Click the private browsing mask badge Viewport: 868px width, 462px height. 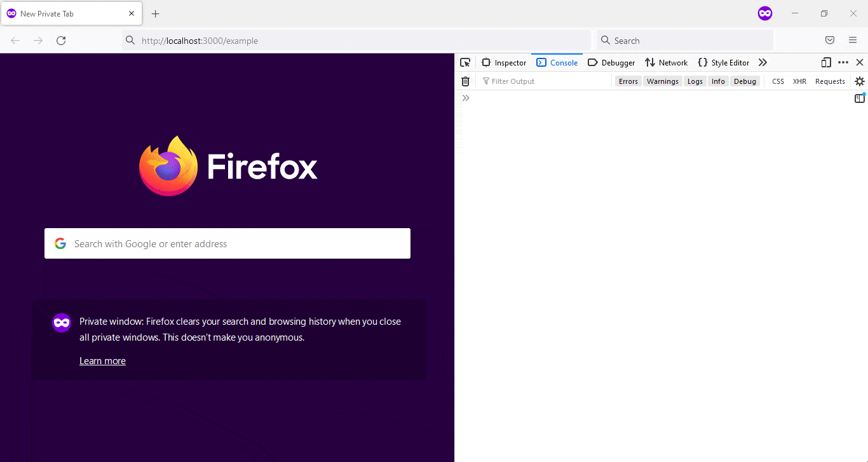coord(764,13)
